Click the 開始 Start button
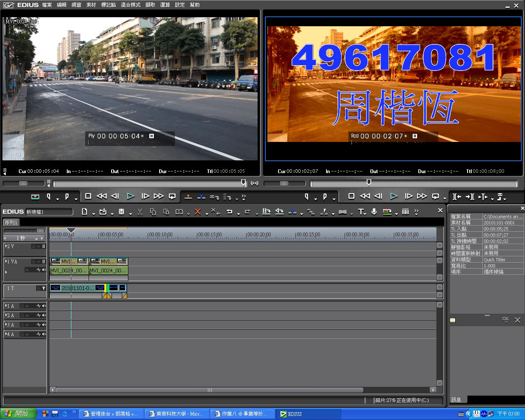This screenshot has width=525, height=420. point(18,414)
